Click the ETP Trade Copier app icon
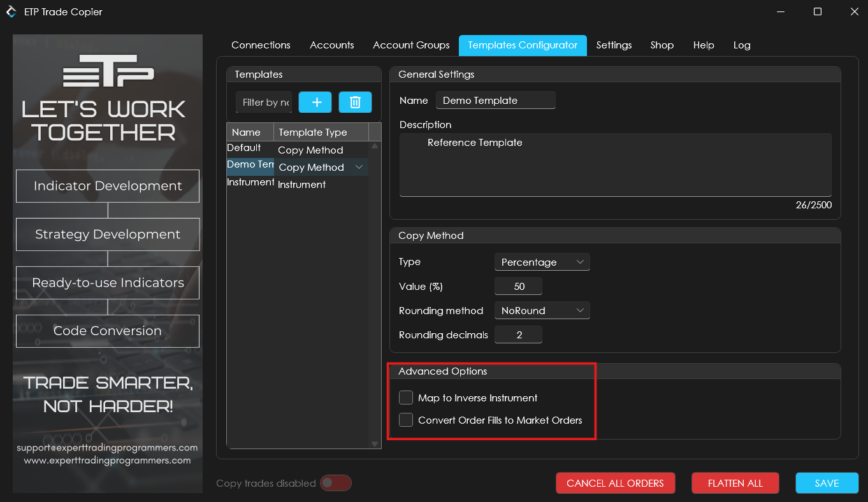Screen dimensions: 868x502 [11, 11]
